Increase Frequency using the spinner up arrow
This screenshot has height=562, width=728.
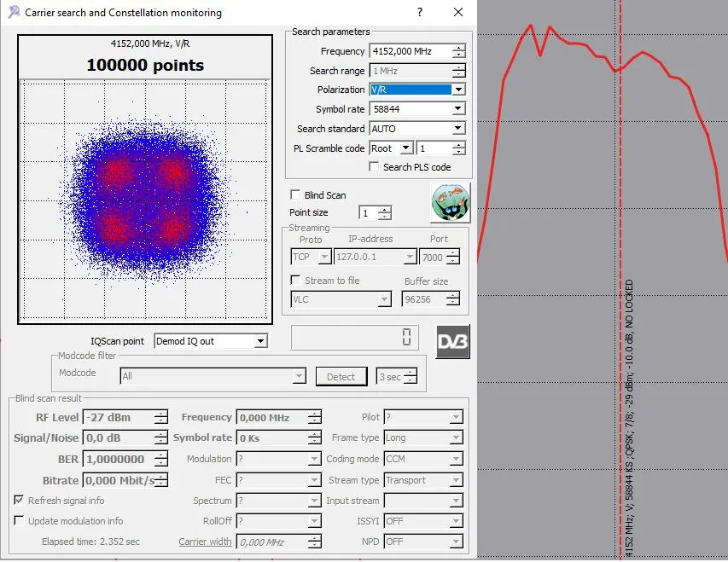459,48
